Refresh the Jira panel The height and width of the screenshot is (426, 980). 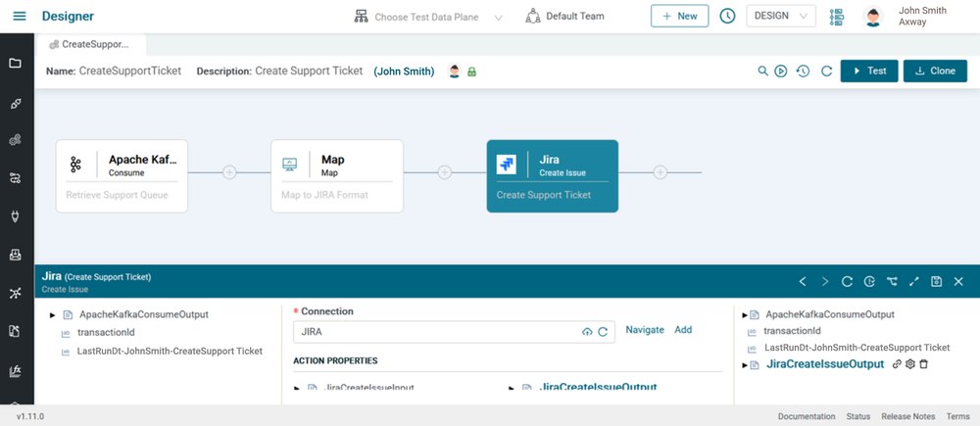(x=847, y=282)
